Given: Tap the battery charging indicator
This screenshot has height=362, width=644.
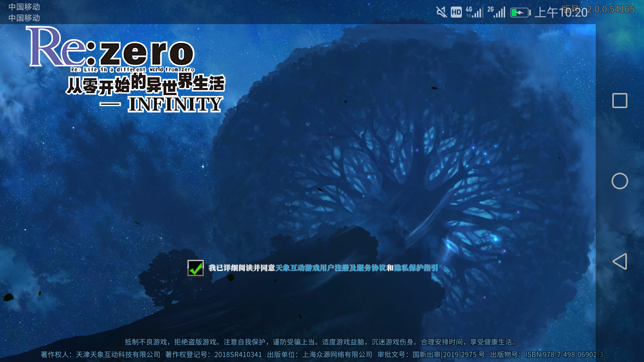Looking at the screenshot, I should tap(520, 13).
